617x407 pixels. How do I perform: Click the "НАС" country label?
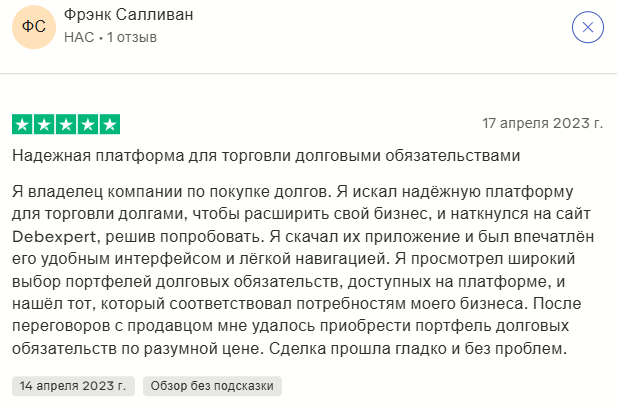(78, 38)
